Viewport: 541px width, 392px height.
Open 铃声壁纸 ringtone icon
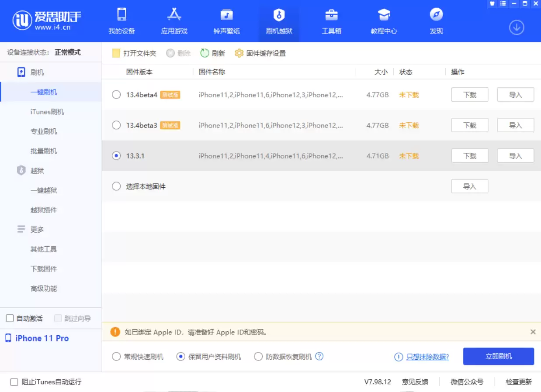click(x=226, y=15)
